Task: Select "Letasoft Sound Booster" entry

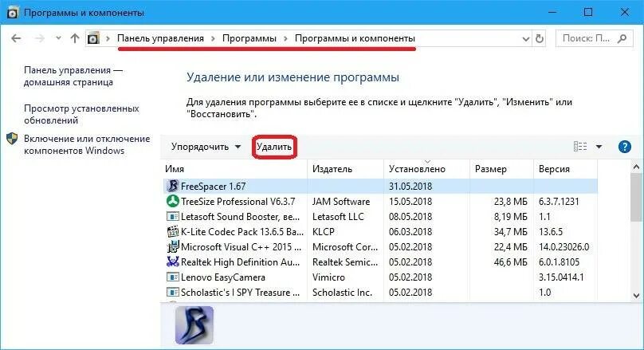Action: [x=240, y=217]
